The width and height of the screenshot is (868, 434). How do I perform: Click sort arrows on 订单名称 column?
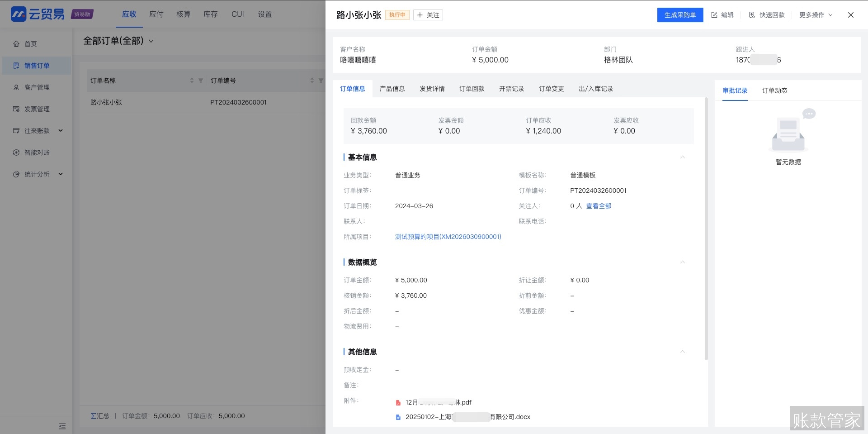tap(192, 80)
